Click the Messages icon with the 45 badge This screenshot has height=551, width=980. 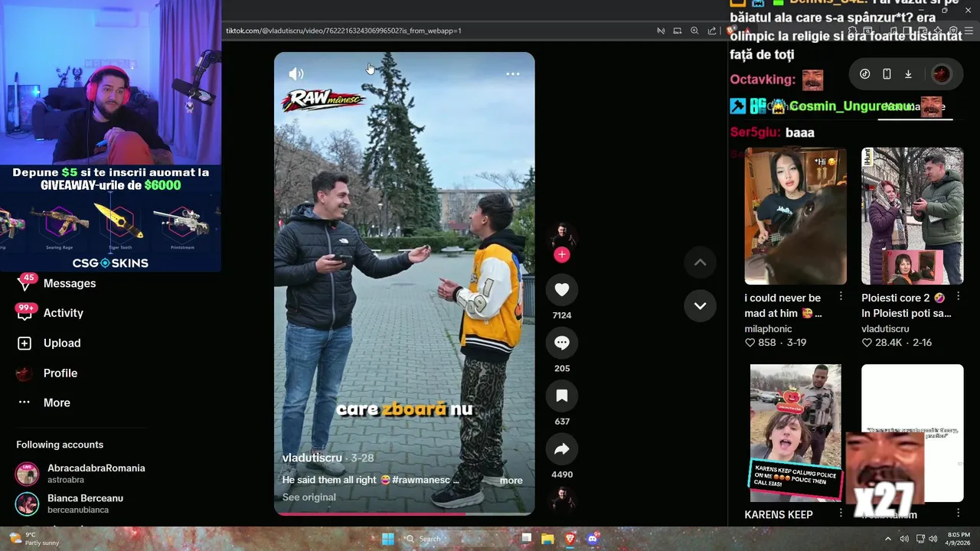click(x=24, y=283)
